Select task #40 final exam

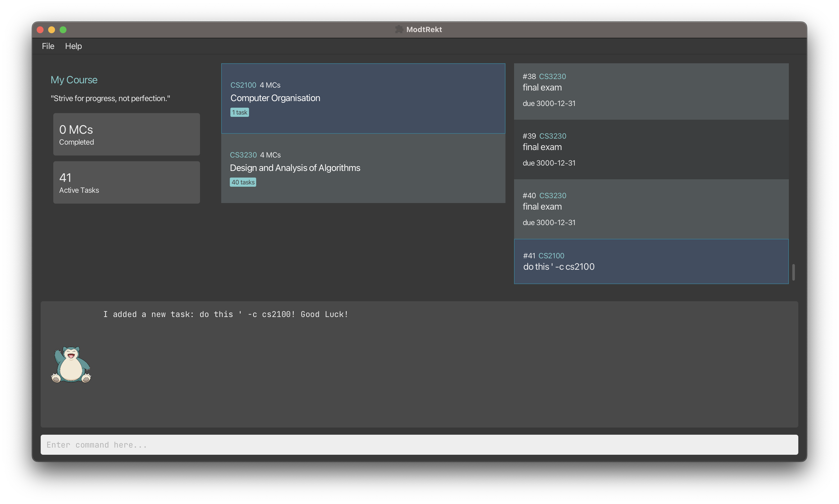[x=651, y=209]
